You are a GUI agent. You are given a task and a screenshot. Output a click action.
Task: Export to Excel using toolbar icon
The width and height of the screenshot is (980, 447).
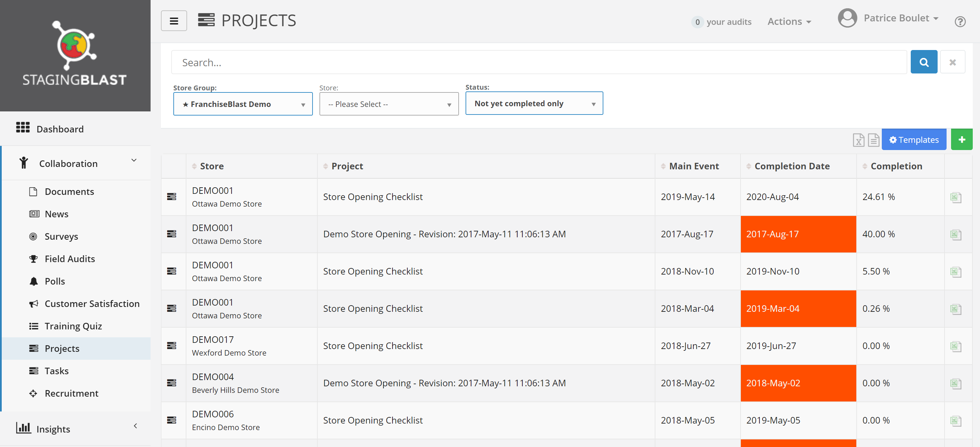[x=858, y=140]
